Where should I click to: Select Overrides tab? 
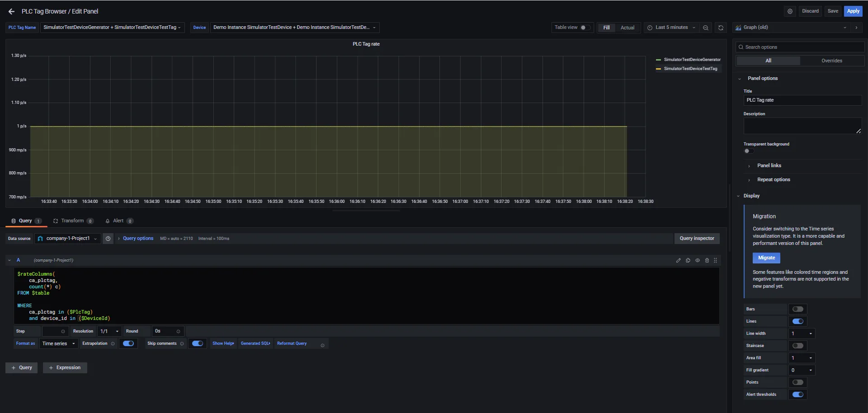[832, 61]
